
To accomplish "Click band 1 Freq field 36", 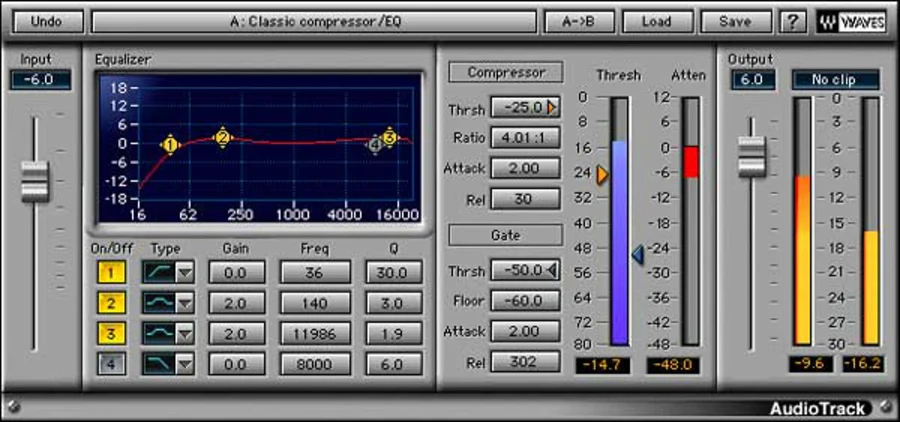I will pos(315,272).
